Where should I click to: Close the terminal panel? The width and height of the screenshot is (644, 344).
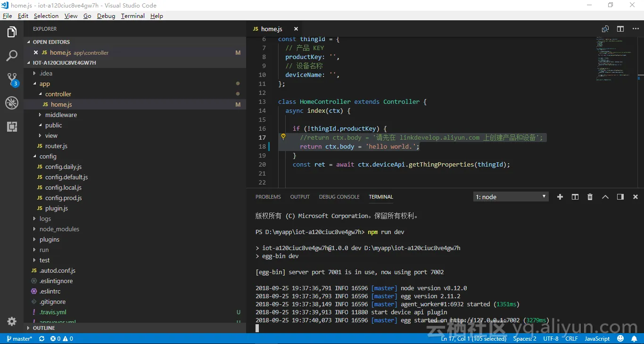[636, 197]
